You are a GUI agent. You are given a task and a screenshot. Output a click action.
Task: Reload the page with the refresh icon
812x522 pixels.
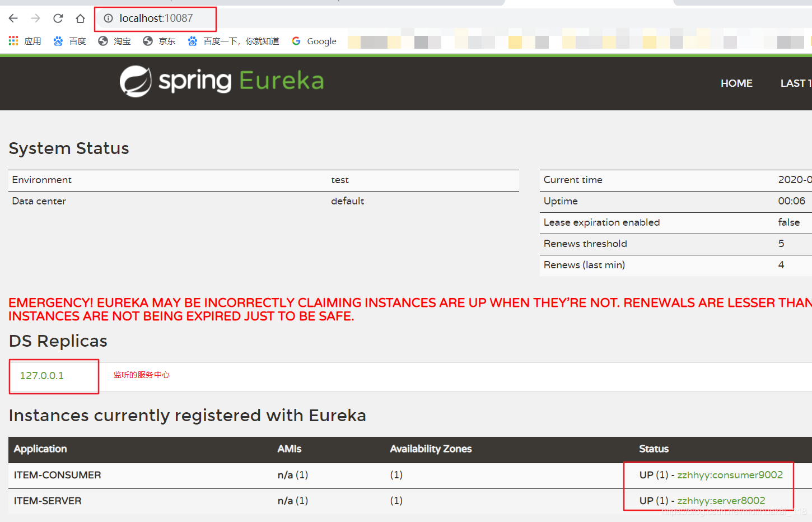point(58,18)
